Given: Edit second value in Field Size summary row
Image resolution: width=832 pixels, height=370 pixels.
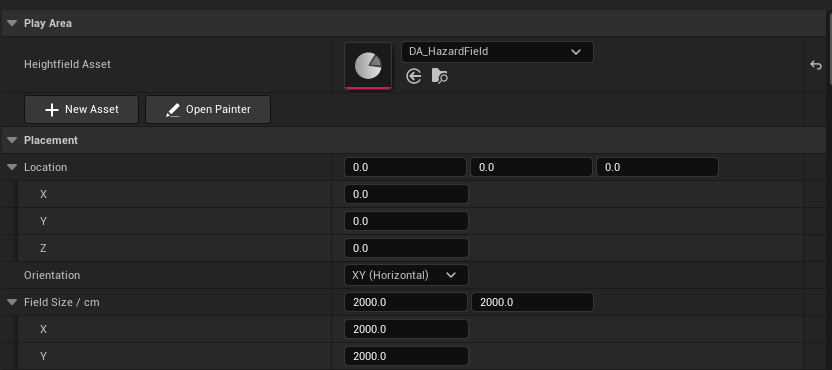Looking at the screenshot, I should (x=532, y=303).
